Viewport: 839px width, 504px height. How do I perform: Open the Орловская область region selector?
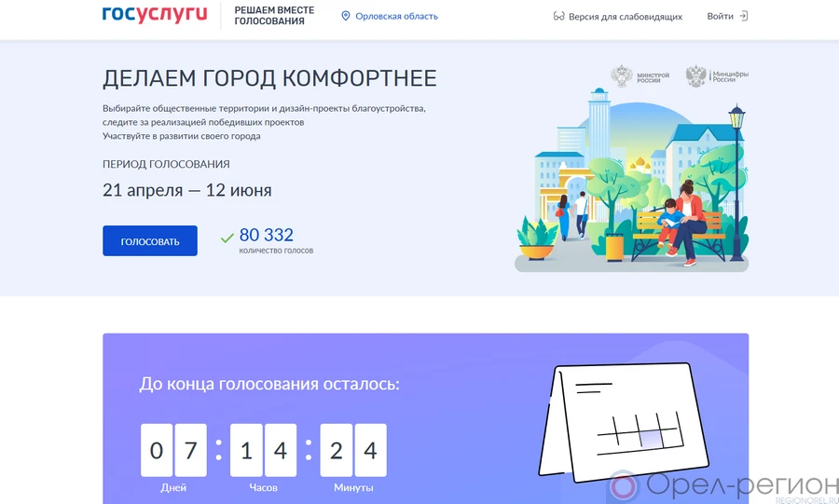(x=396, y=16)
